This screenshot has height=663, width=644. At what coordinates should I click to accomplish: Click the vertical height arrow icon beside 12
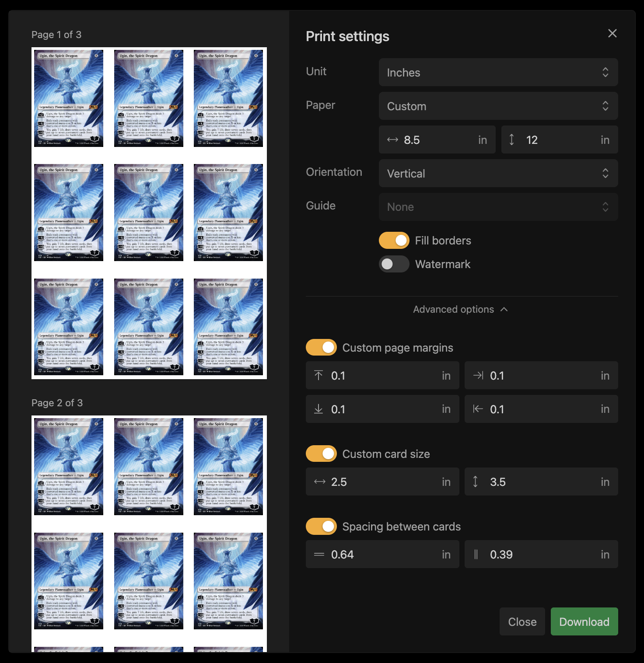pyautogui.click(x=511, y=140)
